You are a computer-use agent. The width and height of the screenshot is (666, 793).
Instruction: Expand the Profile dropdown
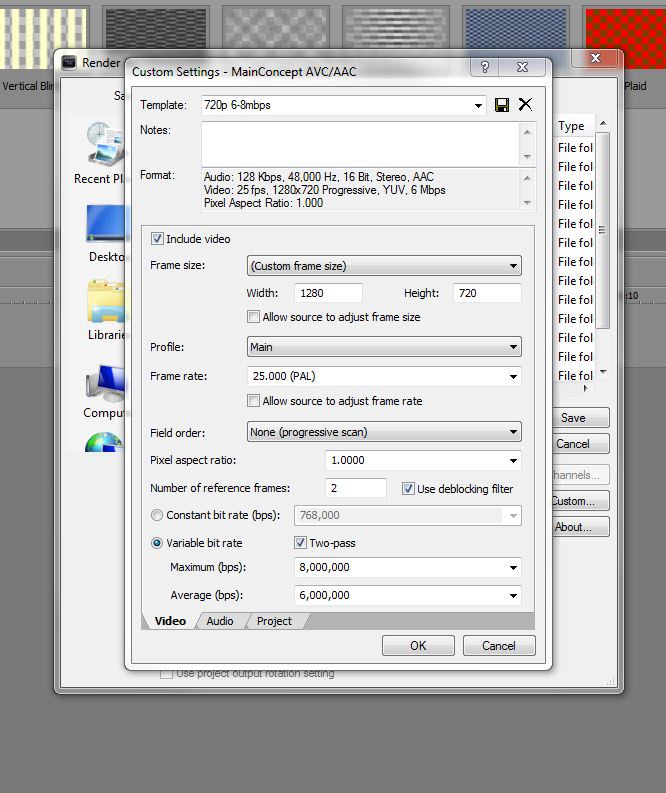coord(384,347)
